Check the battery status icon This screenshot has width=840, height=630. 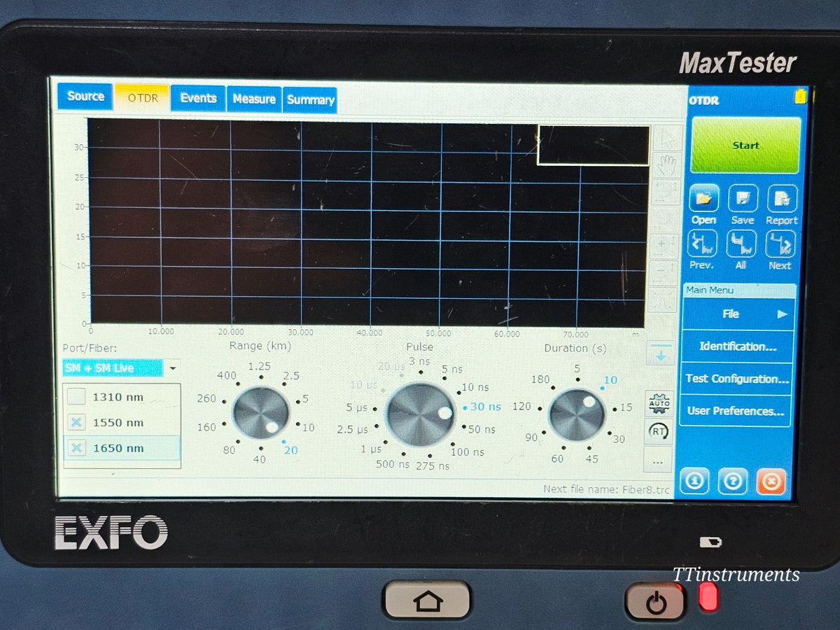[800, 97]
